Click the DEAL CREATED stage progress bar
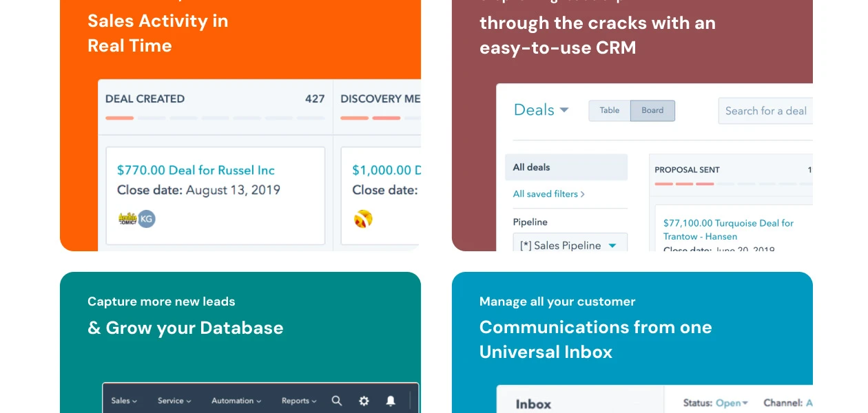The image size is (868, 413). [x=215, y=118]
